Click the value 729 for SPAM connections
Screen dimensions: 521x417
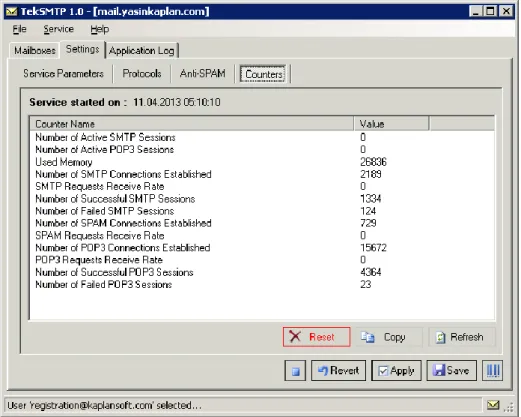pyautogui.click(x=368, y=223)
